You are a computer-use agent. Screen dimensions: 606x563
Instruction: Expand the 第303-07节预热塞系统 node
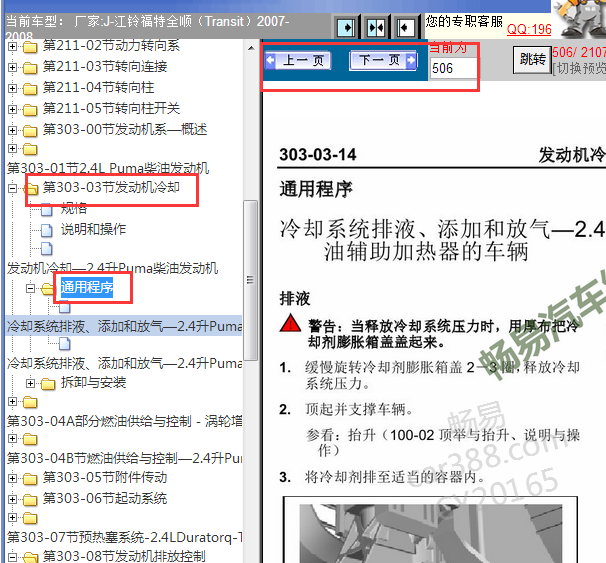12,517
